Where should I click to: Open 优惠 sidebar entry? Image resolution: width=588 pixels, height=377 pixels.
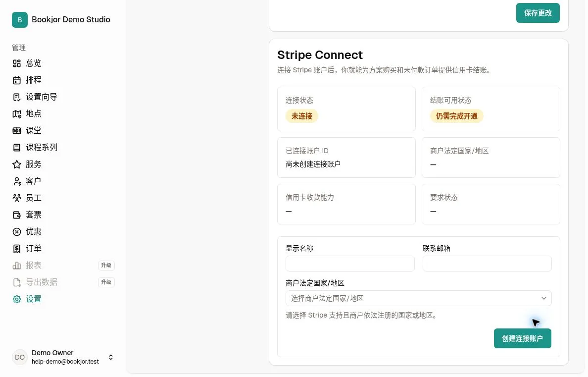pos(33,232)
